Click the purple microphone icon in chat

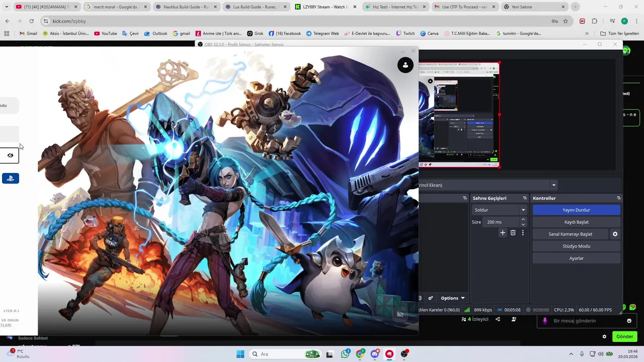[x=544, y=321]
